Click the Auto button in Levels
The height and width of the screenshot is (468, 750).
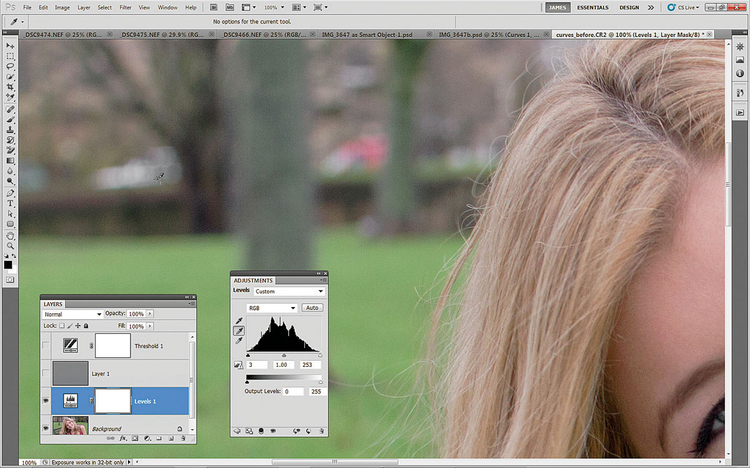(312, 308)
